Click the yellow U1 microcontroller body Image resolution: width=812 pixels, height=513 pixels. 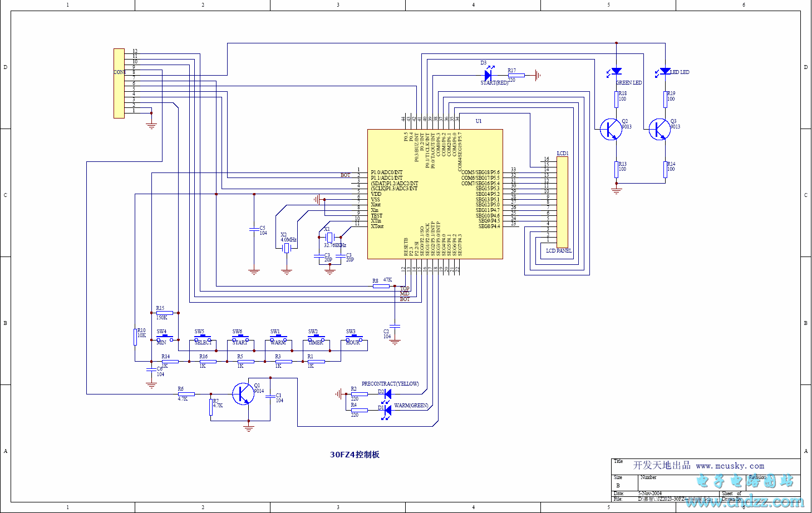(x=435, y=194)
